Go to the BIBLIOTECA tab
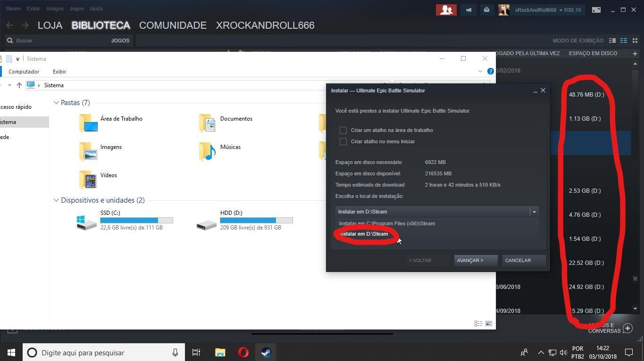Image resolution: width=644 pixels, height=361 pixels. (101, 25)
